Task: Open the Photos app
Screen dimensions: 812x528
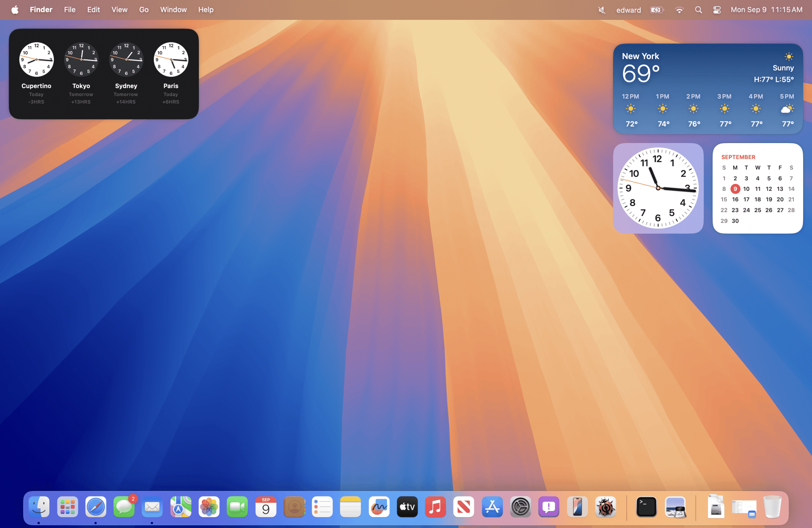Action: 209,506
